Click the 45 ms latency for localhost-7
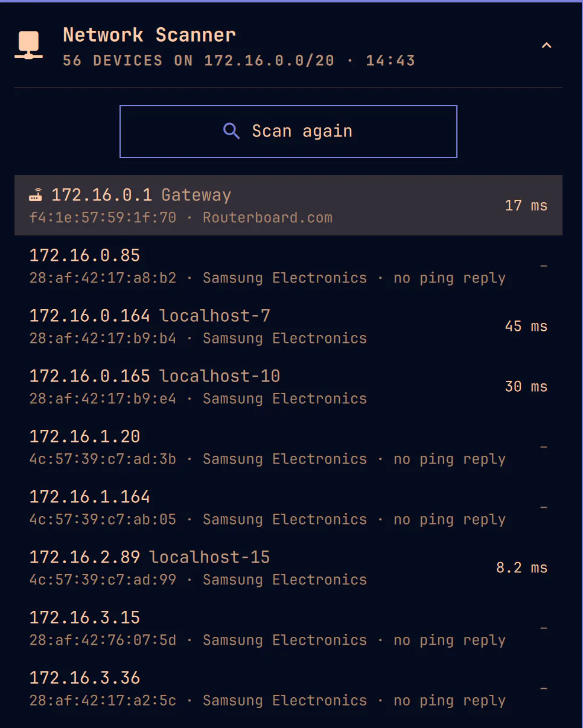The height and width of the screenshot is (728, 583). pyautogui.click(x=526, y=326)
